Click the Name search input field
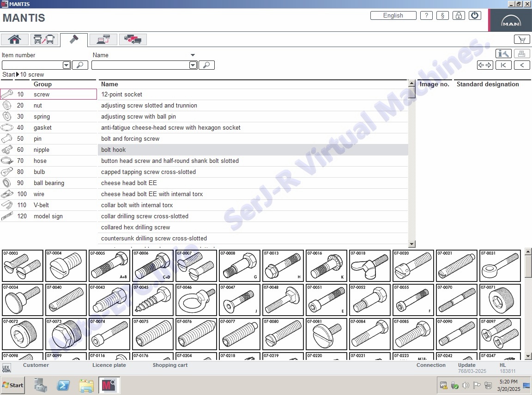Image resolution: width=532 pixels, height=395 pixels. [x=140, y=65]
